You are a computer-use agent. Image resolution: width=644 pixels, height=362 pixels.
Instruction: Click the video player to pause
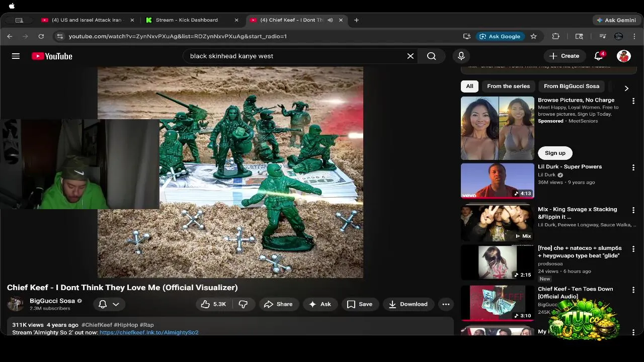(230, 172)
